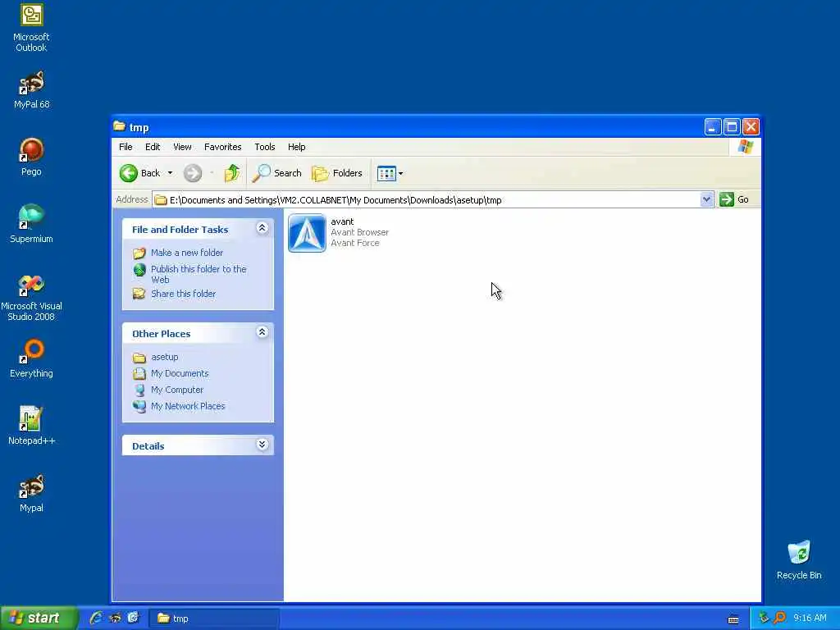Select the Supermium desktop shortcut
Screen dimensions: 840x630
pos(32,224)
